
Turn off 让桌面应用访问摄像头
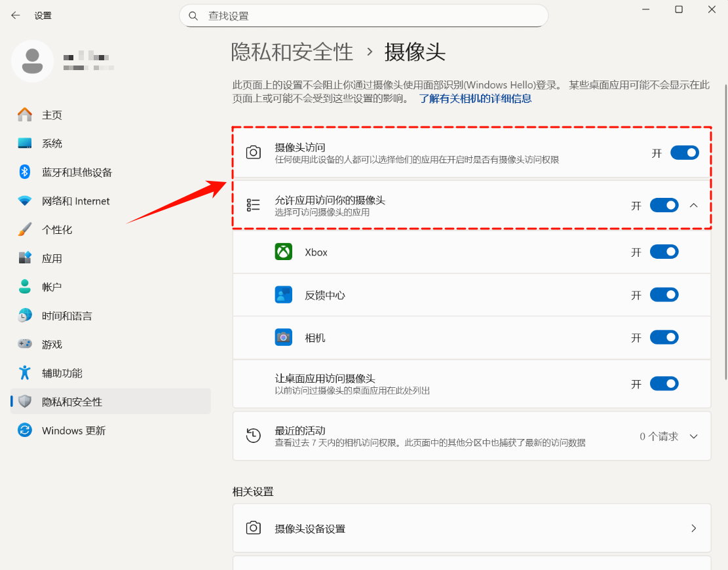click(664, 383)
